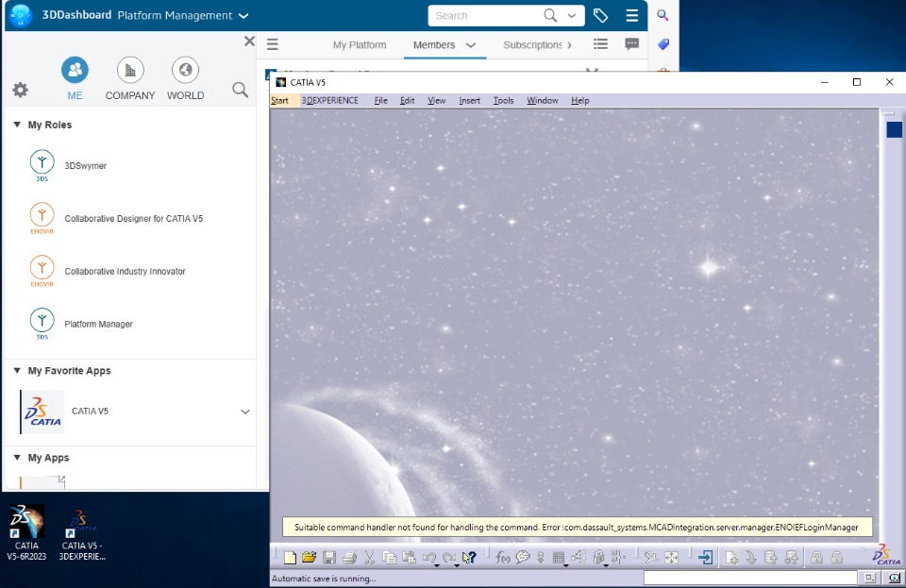
Task: Click the Cut scissors icon
Action: (369, 558)
